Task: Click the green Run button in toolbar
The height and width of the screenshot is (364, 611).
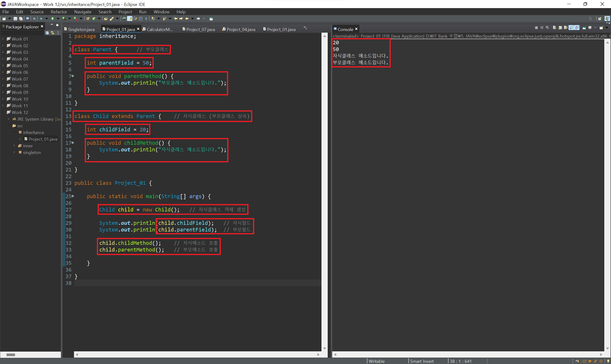Action: coord(52,19)
